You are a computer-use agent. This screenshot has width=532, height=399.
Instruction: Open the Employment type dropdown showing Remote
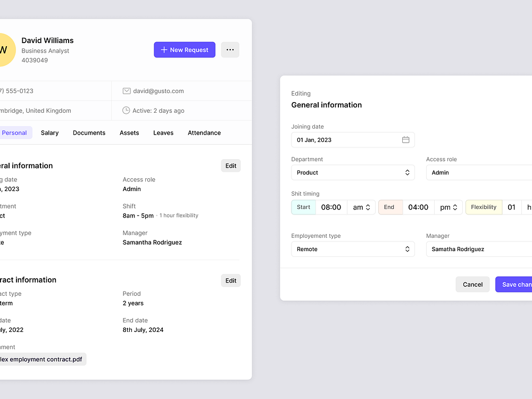pyautogui.click(x=353, y=249)
